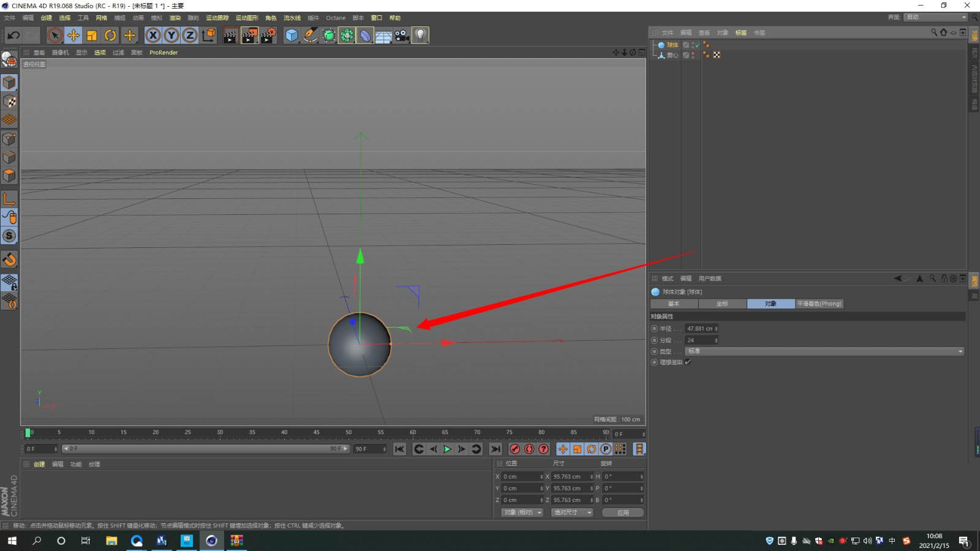Screen dimensions: 980x551
Task: Click frame 45 on the timeline ruler
Action: pyautogui.click(x=316, y=433)
